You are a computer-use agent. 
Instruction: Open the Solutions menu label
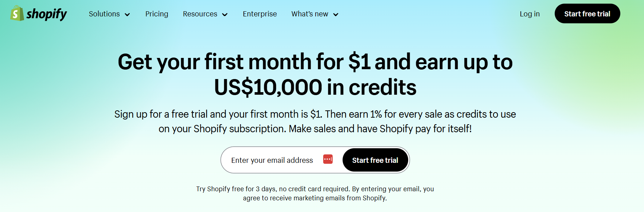(104, 14)
